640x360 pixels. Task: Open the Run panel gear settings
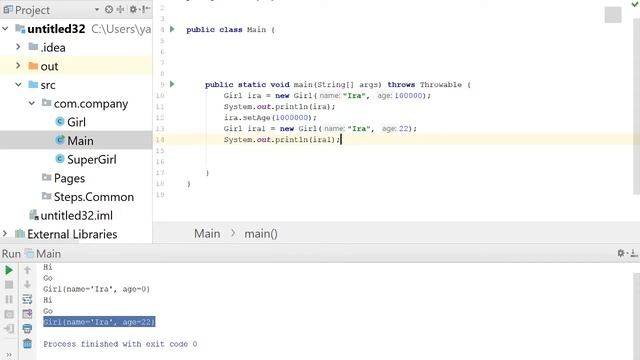[x=621, y=253]
